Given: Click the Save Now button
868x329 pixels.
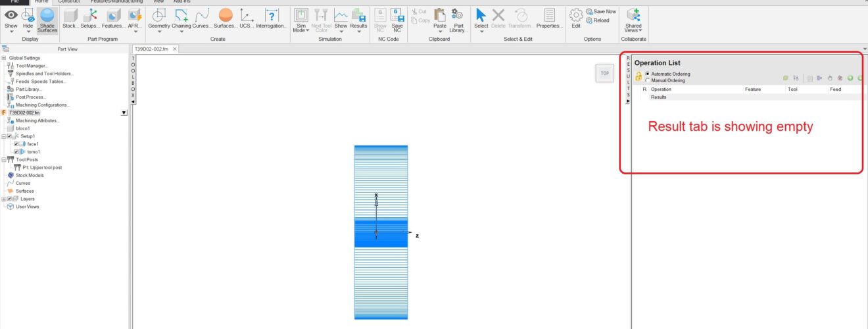Looking at the screenshot, I should tap(600, 11).
